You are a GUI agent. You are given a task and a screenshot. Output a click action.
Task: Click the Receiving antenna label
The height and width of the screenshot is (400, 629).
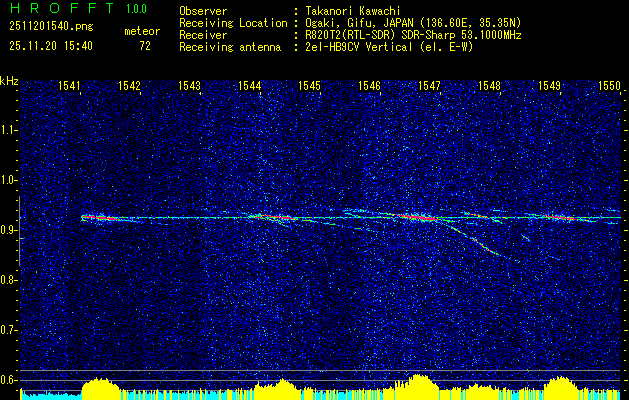pyautogui.click(x=230, y=47)
